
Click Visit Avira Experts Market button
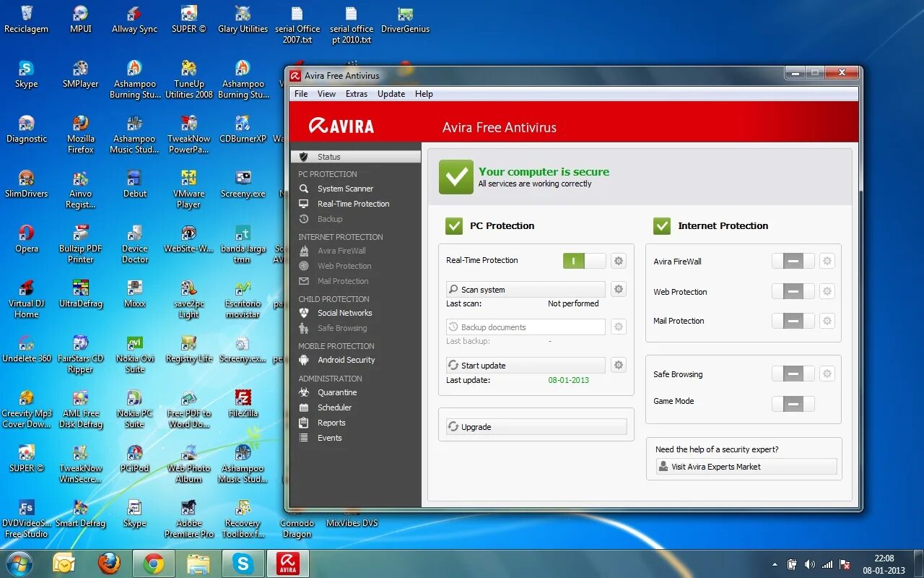tap(746, 467)
